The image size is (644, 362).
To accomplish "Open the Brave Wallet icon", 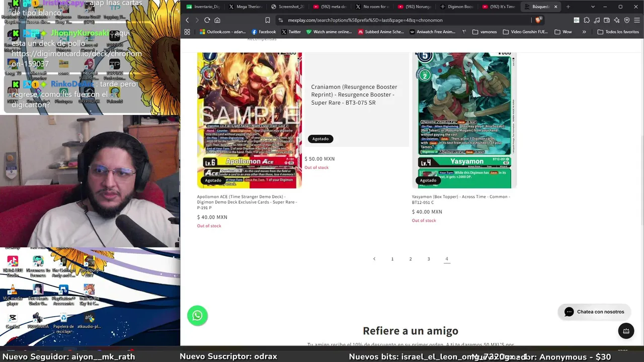I will tap(607, 20).
